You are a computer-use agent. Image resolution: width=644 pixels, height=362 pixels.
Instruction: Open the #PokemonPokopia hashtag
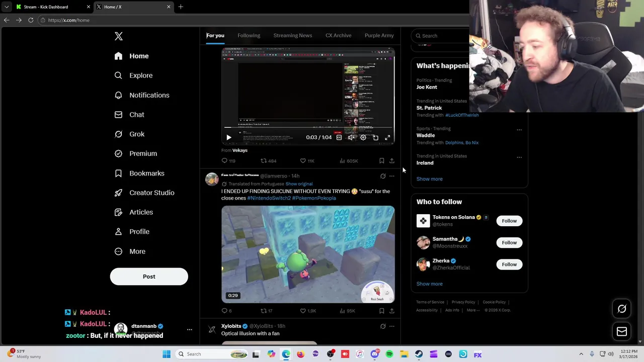point(314,198)
